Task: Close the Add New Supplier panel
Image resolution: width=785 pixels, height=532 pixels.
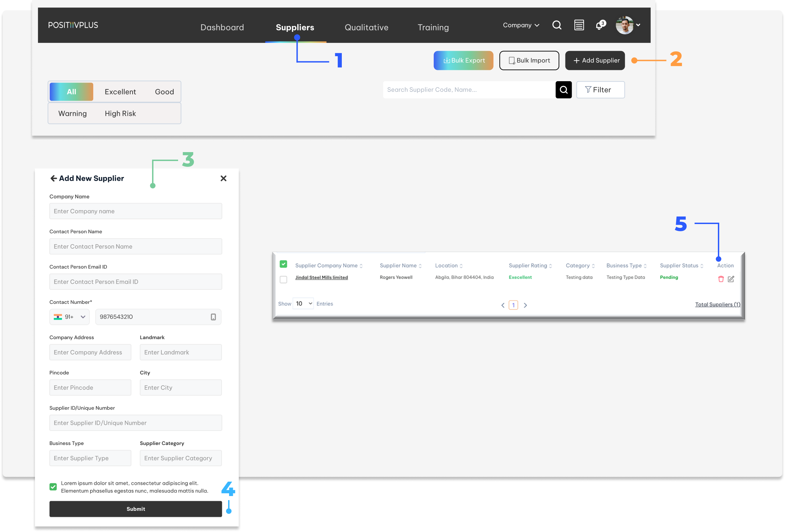Action: pos(223,178)
